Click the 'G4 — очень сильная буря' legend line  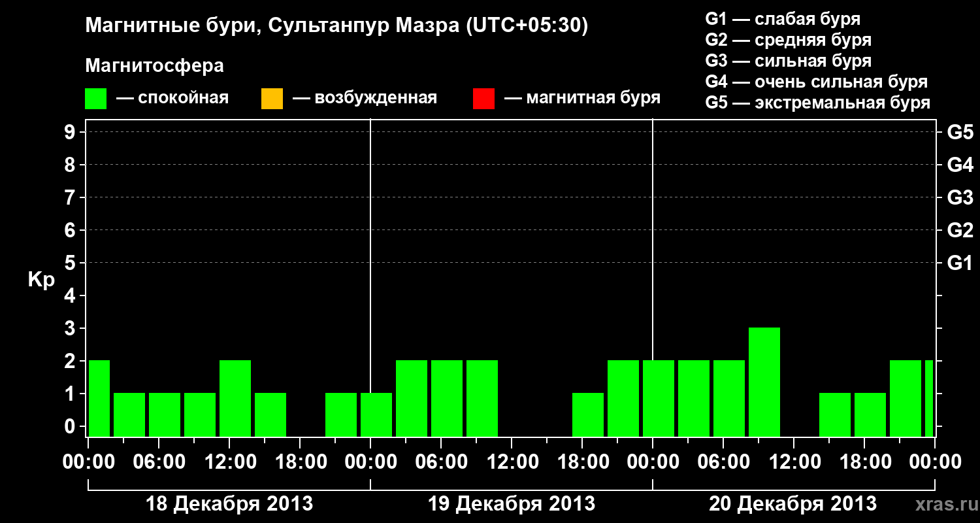pyautogui.click(x=817, y=82)
